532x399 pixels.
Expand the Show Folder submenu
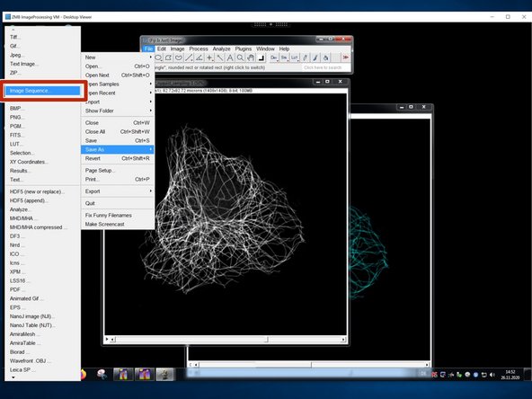[118, 111]
